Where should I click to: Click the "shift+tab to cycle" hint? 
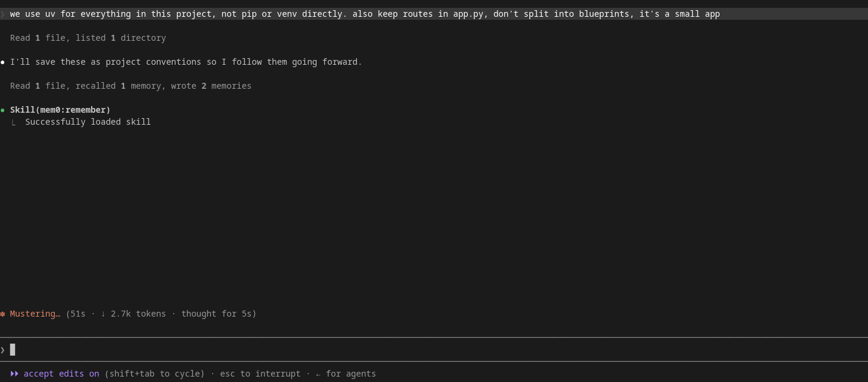[155, 374]
